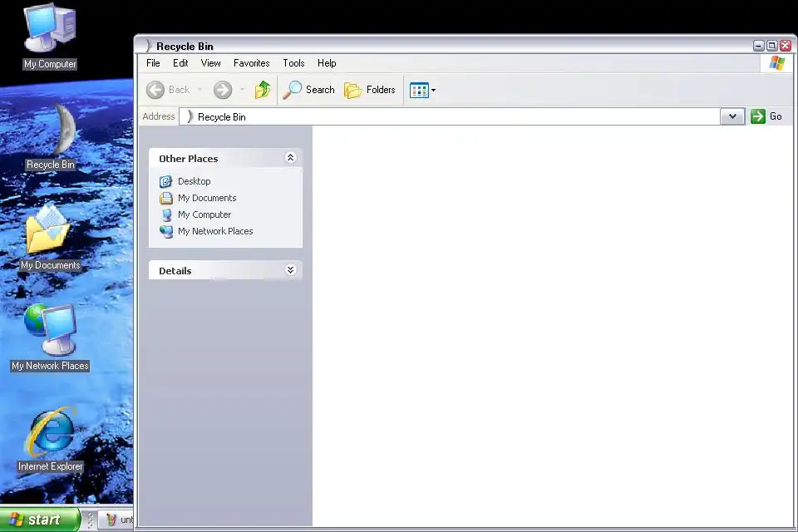The width and height of the screenshot is (798, 532).
Task: Collapse the Other Places panel
Action: (x=290, y=158)
